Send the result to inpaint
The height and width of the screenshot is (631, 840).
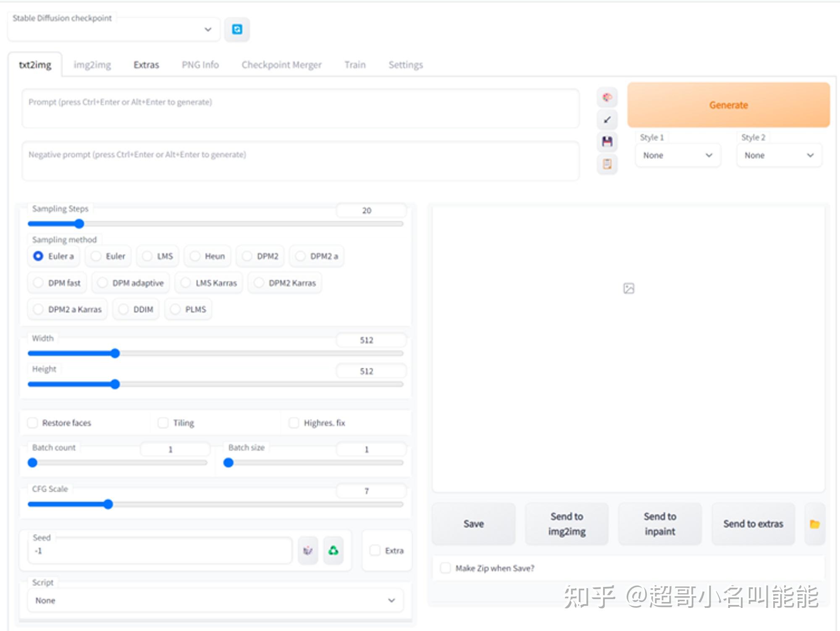(660, 524)
